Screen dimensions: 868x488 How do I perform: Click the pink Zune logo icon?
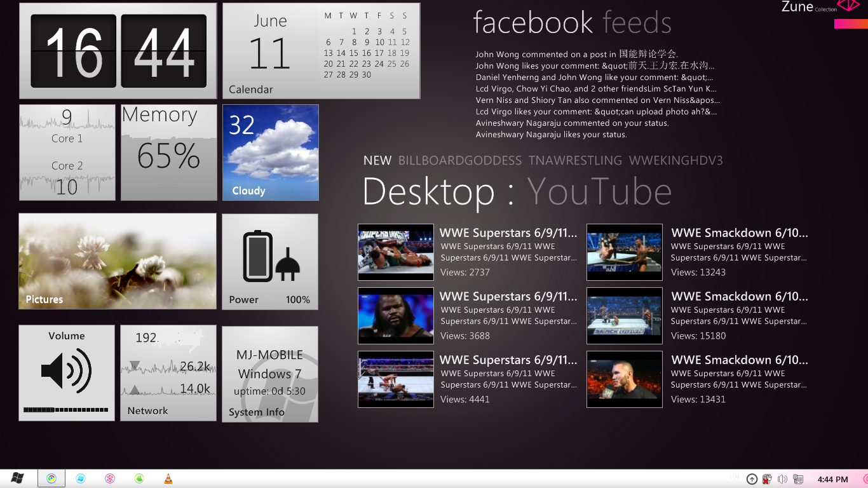click(848, 6)
